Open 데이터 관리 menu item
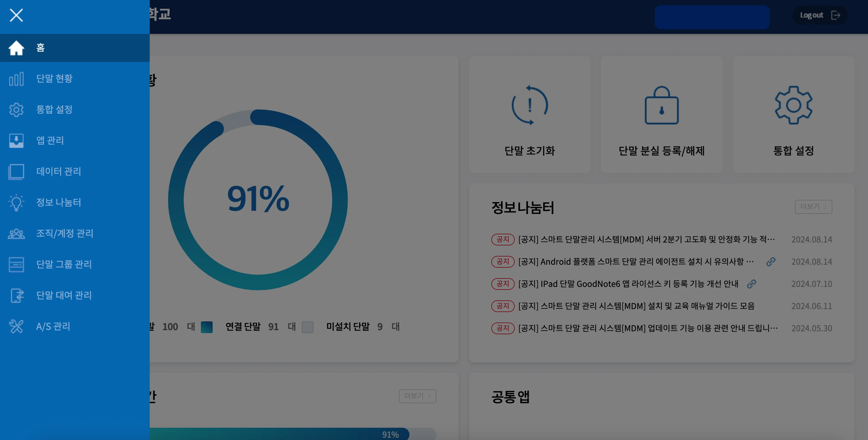The image size is (868, 440). click(75, 172)
